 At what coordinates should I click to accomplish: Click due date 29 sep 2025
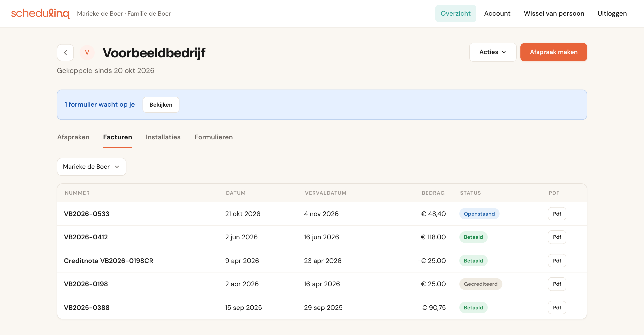pos(323,308)
